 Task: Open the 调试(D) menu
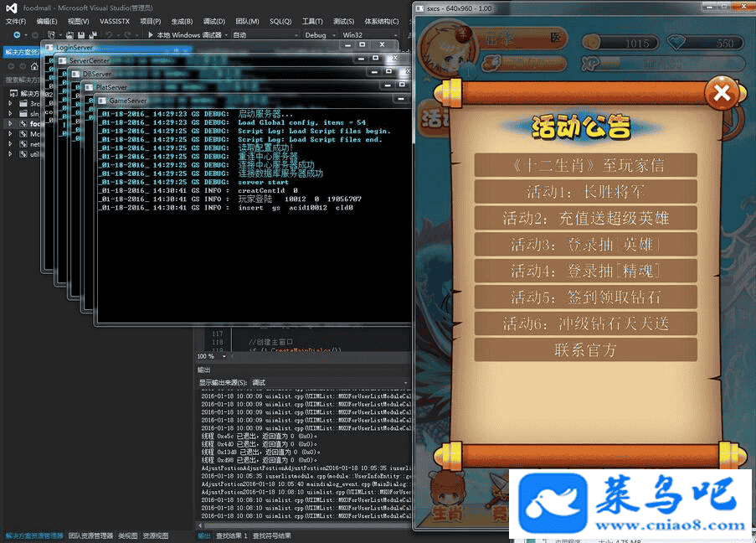tap(213, 21)
